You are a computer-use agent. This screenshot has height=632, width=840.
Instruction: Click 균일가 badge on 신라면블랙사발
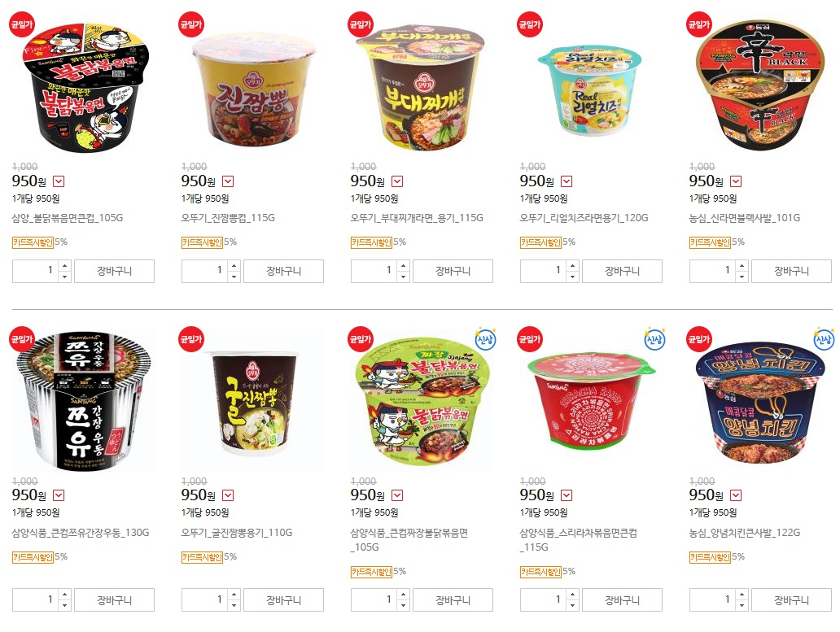click(698, 24)
